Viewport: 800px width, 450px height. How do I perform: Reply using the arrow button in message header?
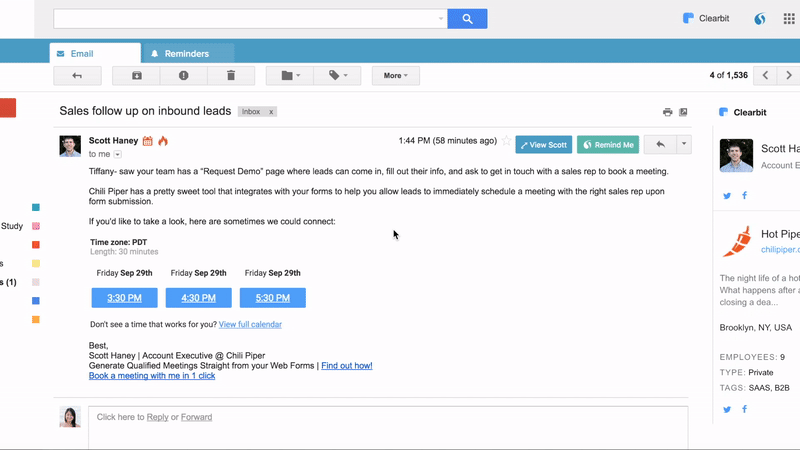pos(660,144)
